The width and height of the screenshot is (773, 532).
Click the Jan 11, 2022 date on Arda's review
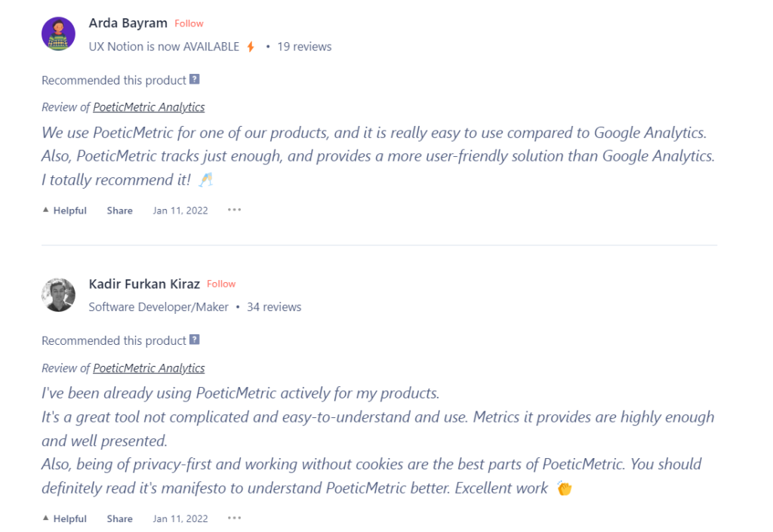180,211
